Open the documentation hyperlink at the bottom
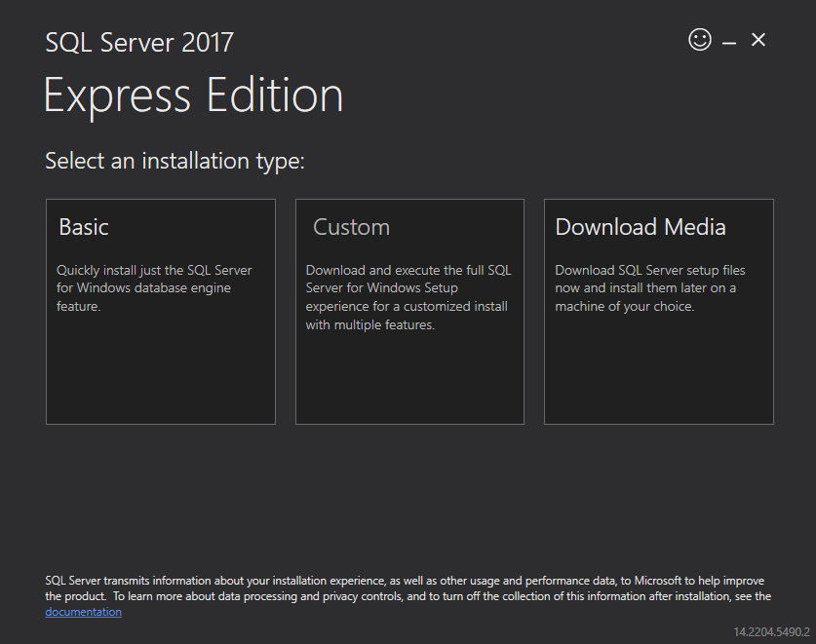 (x=83, y=611)
